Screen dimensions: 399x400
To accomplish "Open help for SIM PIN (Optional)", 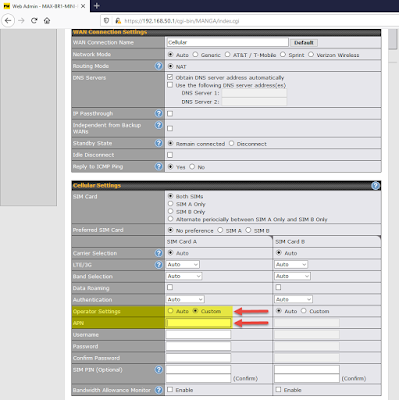I will tap(159, 369).
